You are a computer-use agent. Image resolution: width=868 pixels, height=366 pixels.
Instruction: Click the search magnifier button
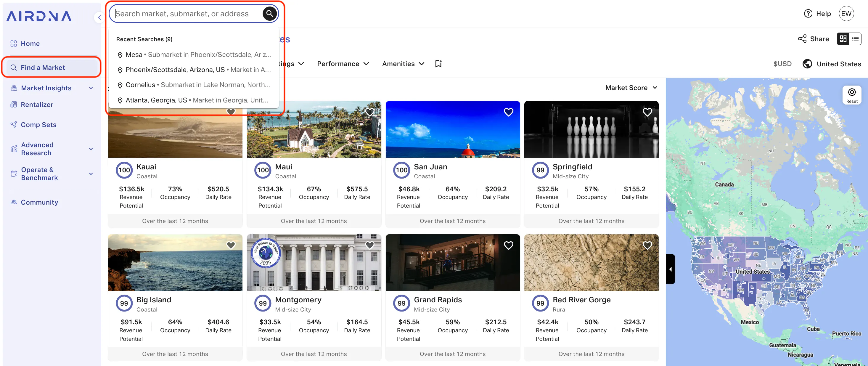269,14
